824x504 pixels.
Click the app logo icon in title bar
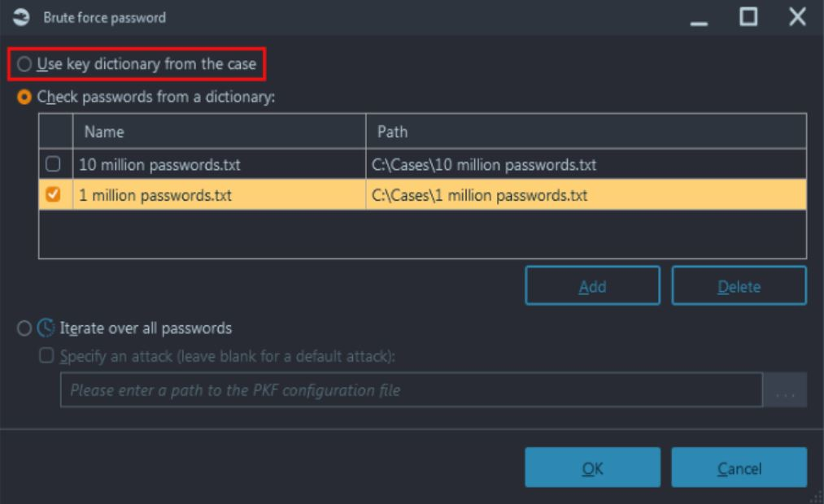pyautogui.click(x=17, y=18)
